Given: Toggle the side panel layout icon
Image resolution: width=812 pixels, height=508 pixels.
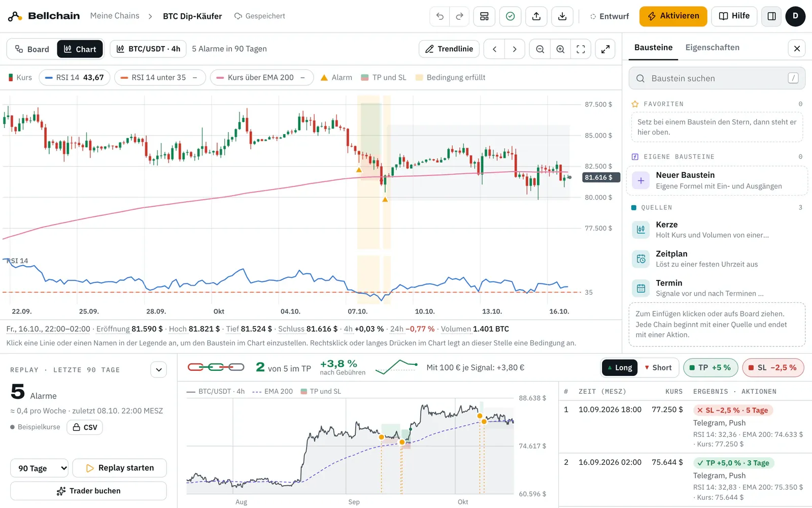Looking at the screenshot, I should pos(771,16).
